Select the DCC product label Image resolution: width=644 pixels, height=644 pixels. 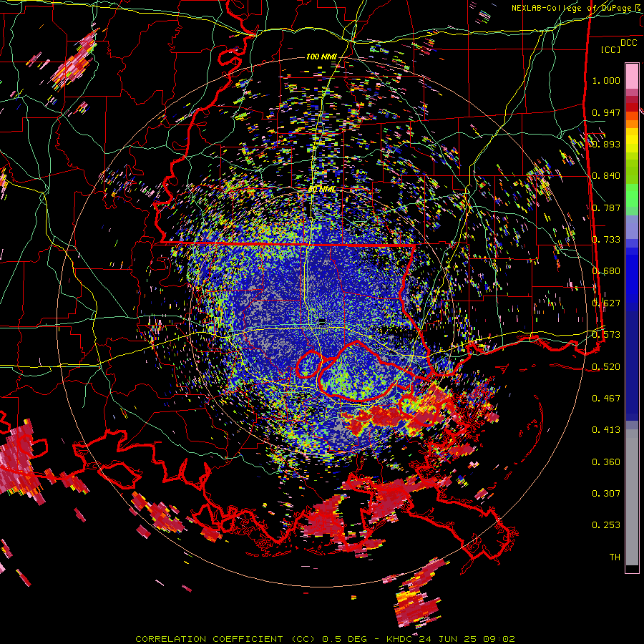click(x=628, y=42)
